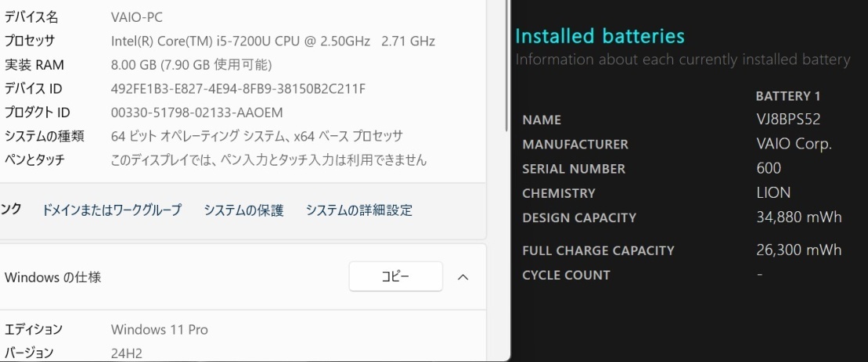Image resolution: width=868 pixels, height=362 pixels.
Task: Click the FULL CHARGE CAPACITY row label
Action: pos(599,250)
